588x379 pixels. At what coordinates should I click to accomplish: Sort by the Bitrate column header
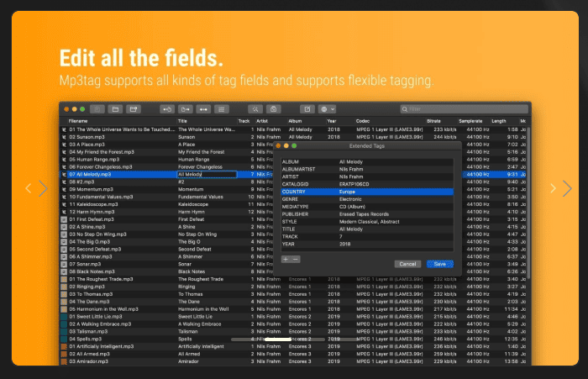tap(433, 121)
